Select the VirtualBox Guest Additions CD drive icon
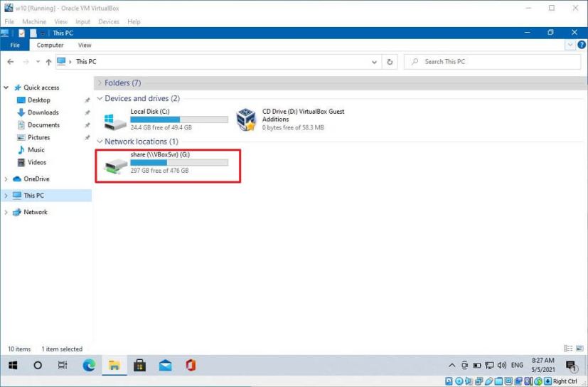The image size is (588, 387). pos(247,120)
